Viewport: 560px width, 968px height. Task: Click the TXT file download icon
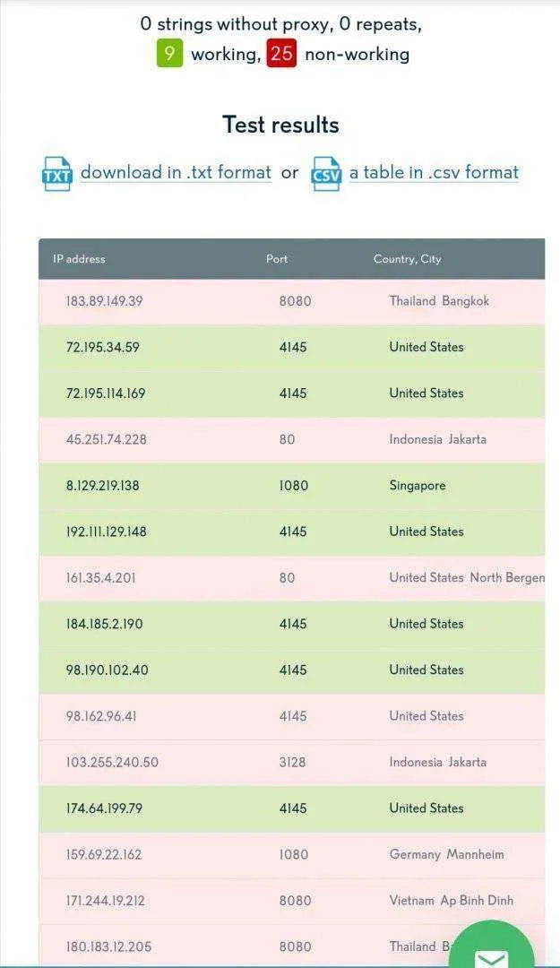point(56,174)
